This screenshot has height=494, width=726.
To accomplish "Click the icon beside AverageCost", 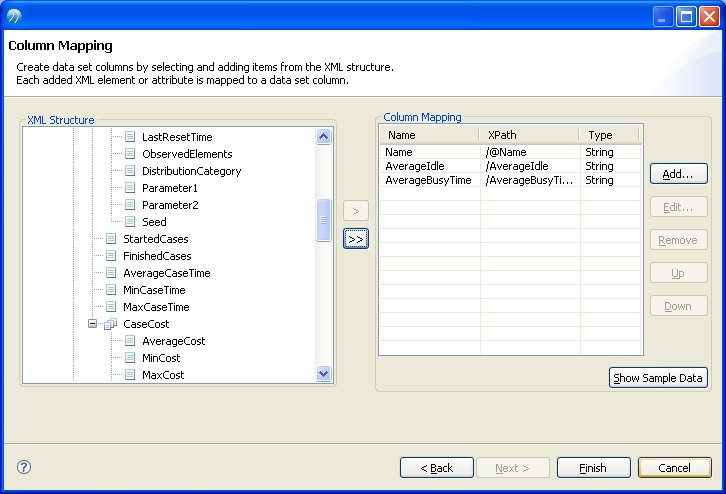I will tap(130, 341).
